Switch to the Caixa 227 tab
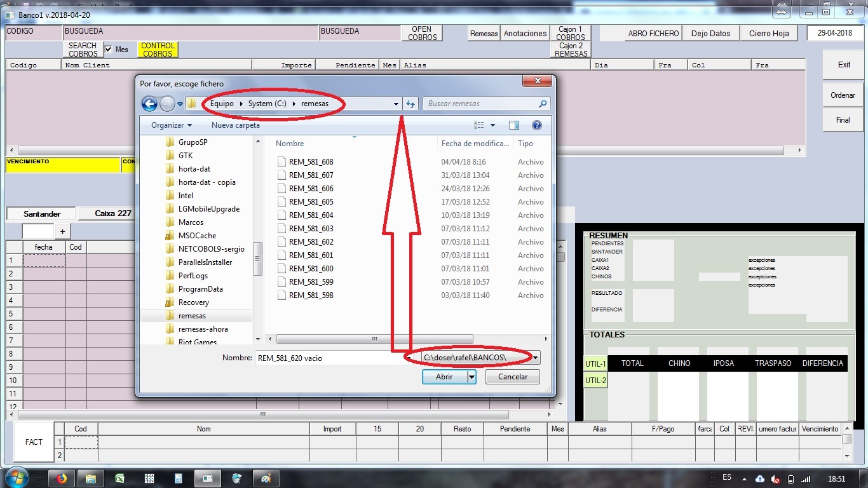The width and height of the screenshot is (868, 488). point(113,213)
